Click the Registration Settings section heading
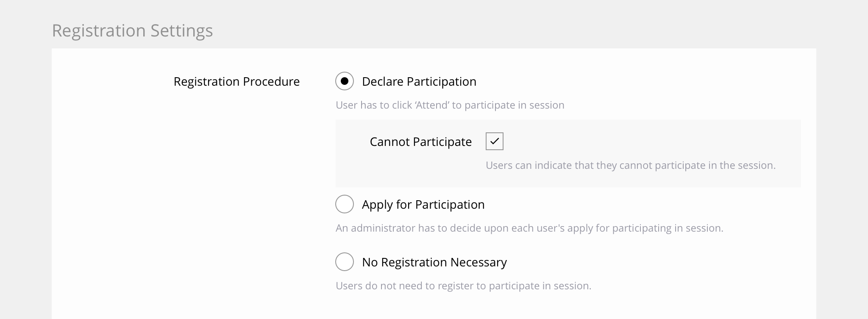The image size is (868, 319). point(132,31)
